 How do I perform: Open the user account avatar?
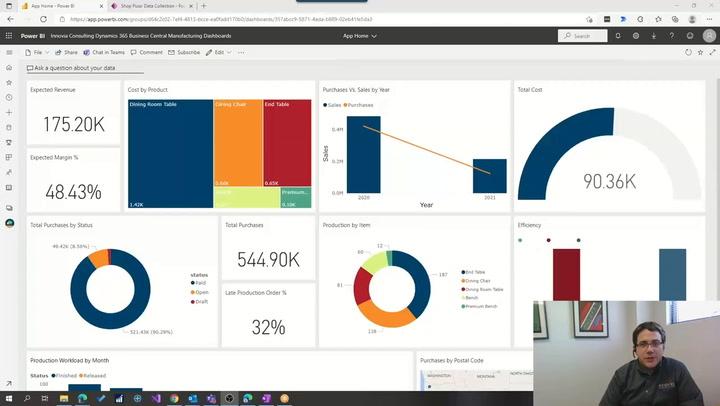[x=709, y=36]
